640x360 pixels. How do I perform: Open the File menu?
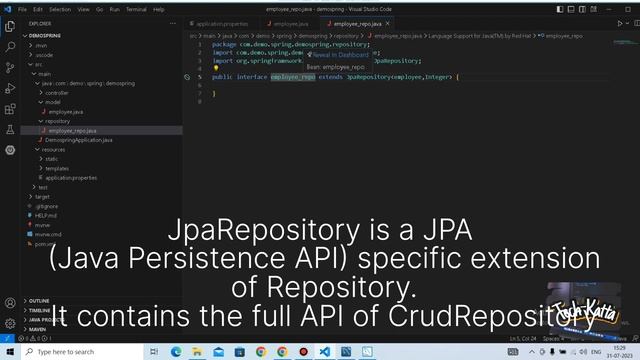[x=22, y=9]
